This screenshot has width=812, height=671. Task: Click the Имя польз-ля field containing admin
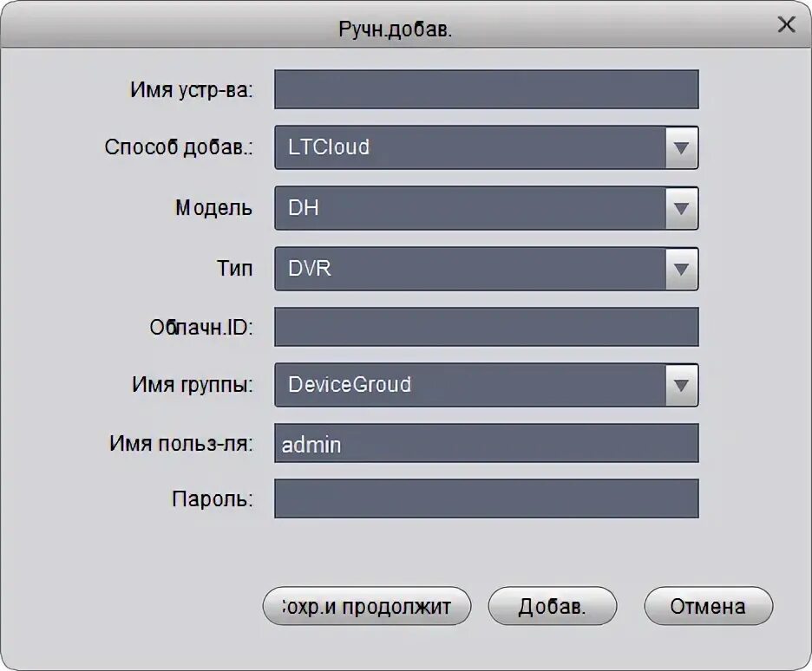[486, 444]
